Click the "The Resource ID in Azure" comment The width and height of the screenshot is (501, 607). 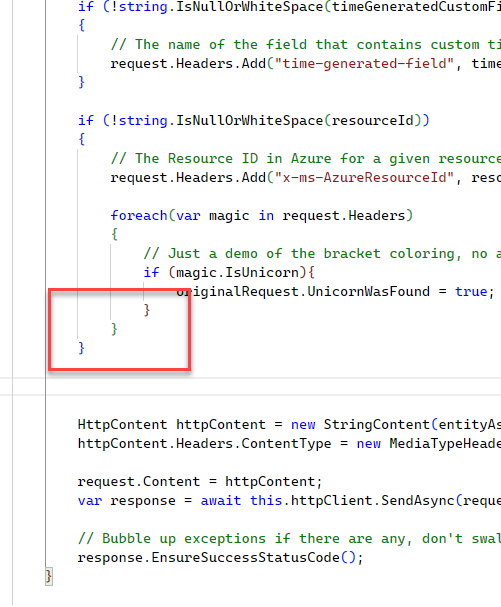[306, 158]
